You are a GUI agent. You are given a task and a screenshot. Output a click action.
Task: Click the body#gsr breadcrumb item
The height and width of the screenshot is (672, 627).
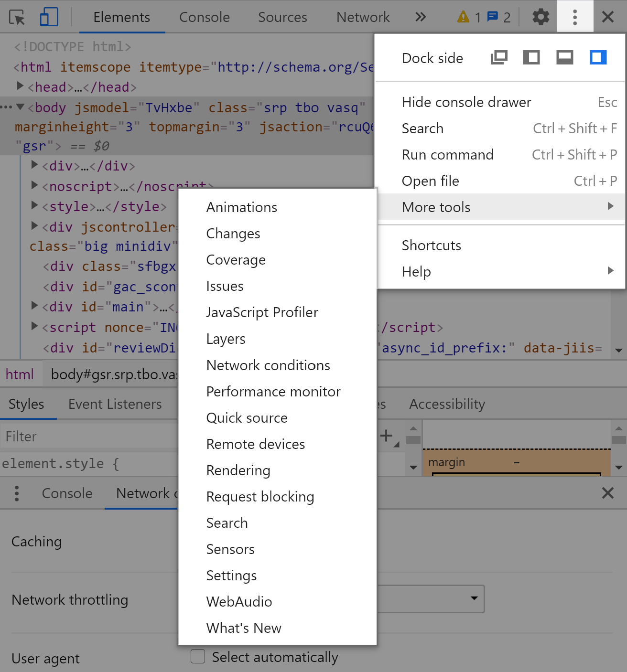tap(114, 374)
